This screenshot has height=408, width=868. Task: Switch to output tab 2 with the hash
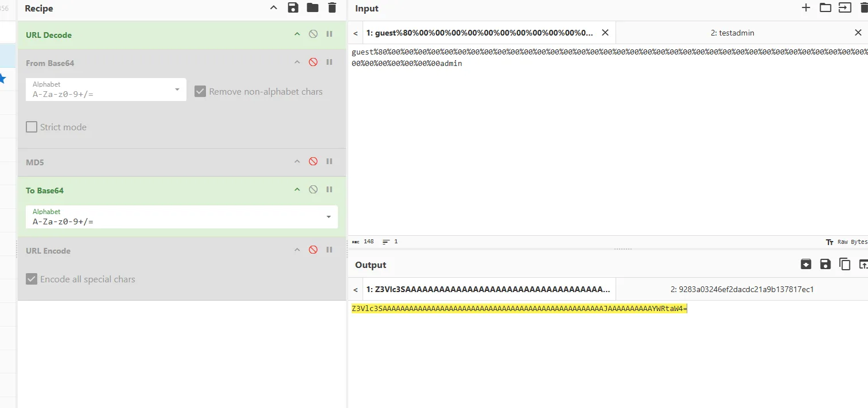tap(742, 290)
